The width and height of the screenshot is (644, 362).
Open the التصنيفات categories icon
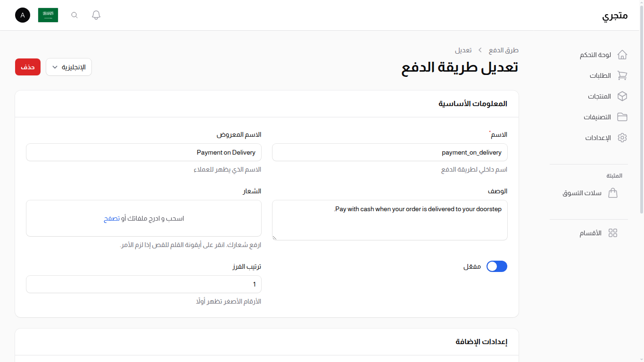click(x=622, y=117)
